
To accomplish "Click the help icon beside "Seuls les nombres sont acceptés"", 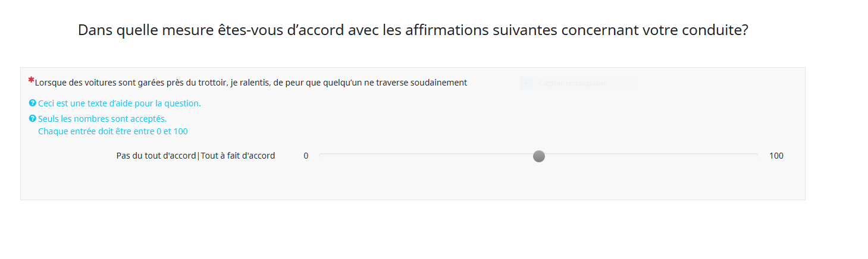I will (33, 119).
